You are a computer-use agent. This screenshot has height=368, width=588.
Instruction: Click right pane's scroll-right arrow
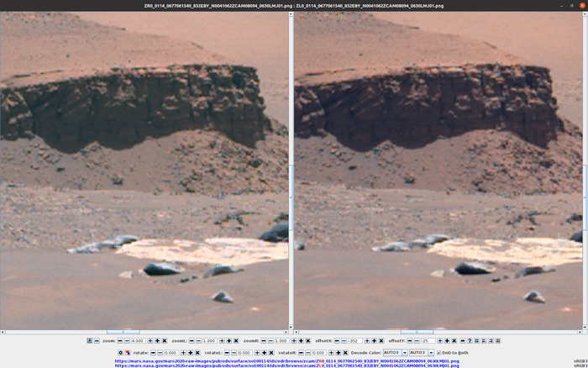pyautogui.click(x=580, y=333)
